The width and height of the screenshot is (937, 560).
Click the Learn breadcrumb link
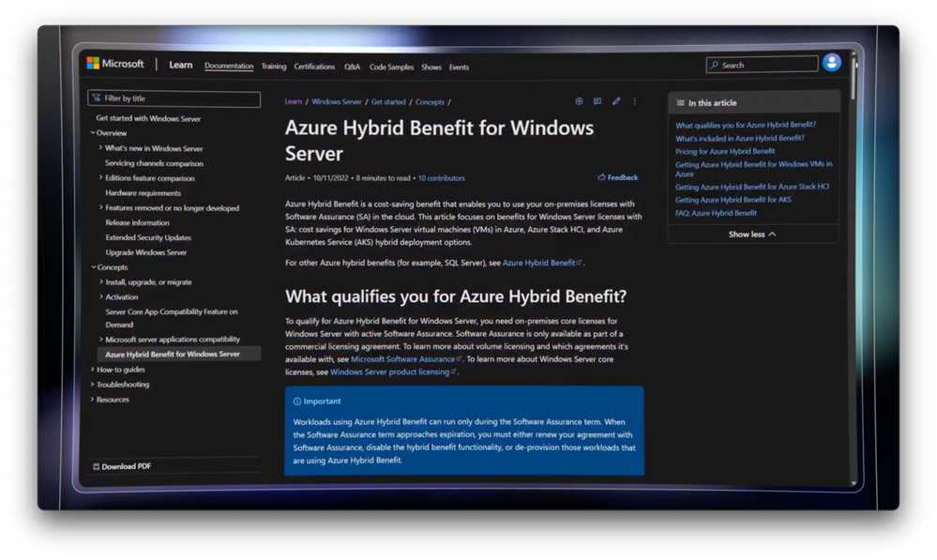point(294,101)
